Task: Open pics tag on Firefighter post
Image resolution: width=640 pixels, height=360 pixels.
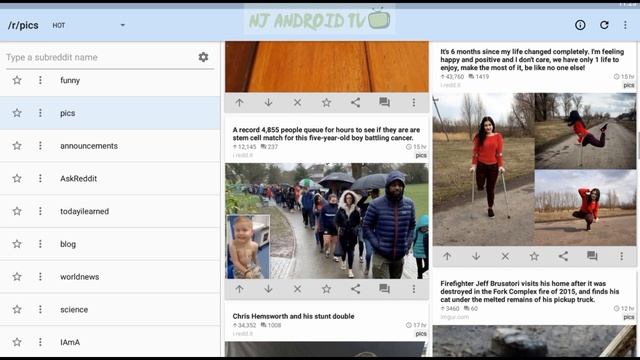Action: [629, 317]
